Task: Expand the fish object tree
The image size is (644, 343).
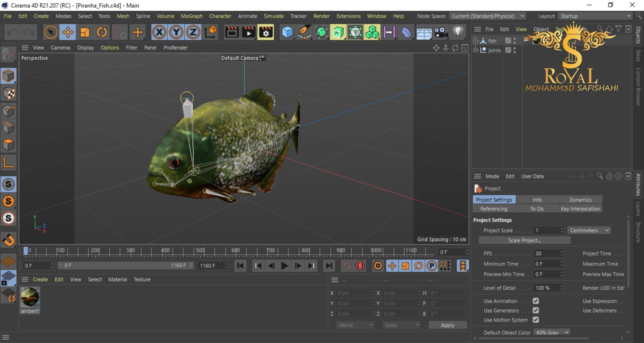Action: tap(475, 40)
